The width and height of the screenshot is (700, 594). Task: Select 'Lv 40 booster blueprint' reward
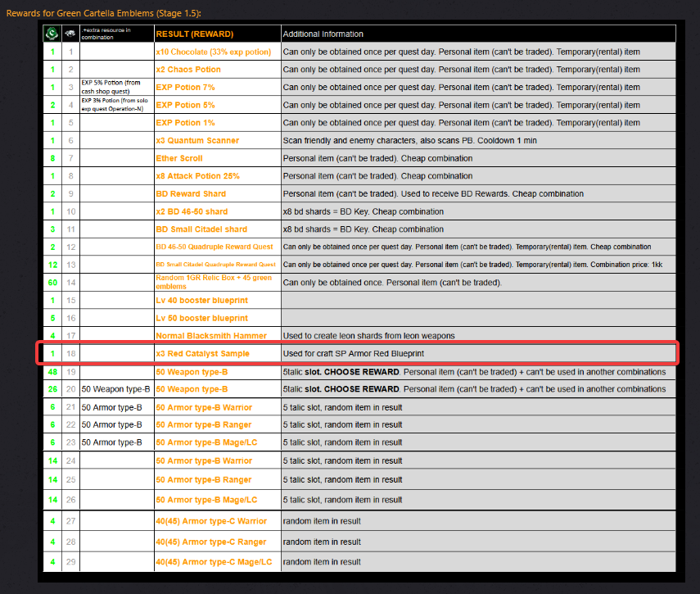coord(201,300)
